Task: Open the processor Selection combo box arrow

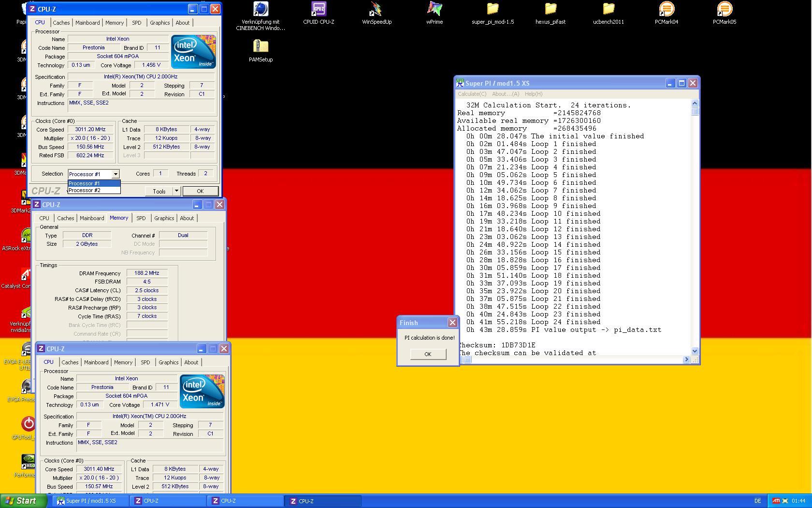Action: tap(116, 174)
